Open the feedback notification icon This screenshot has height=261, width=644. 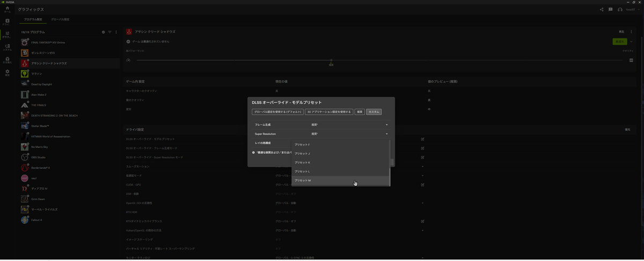point(611,10)
